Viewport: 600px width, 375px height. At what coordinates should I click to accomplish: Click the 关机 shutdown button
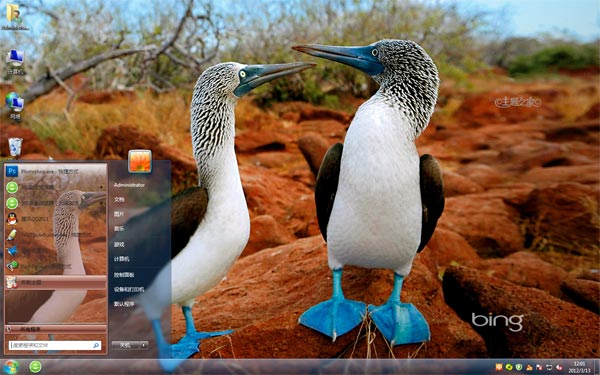pos(126,345)
